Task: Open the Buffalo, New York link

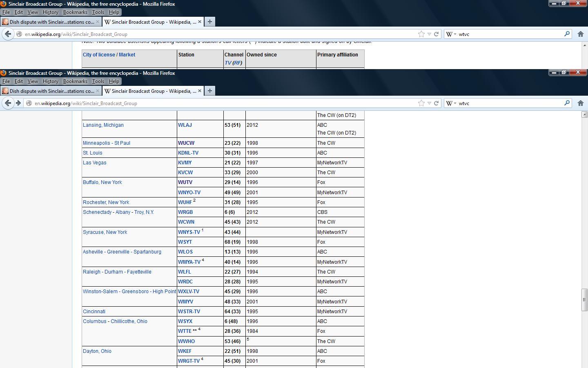Action: (x=102, y=182)
